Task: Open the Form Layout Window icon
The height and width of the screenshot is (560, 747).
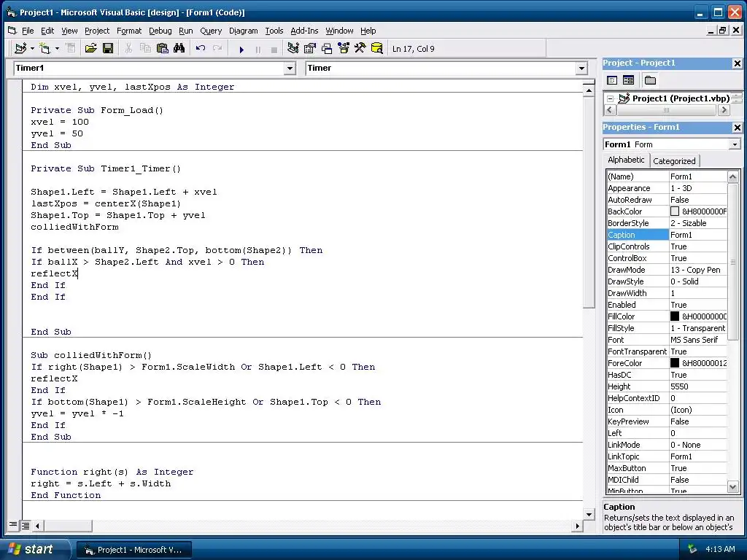Action: [326, 48]
